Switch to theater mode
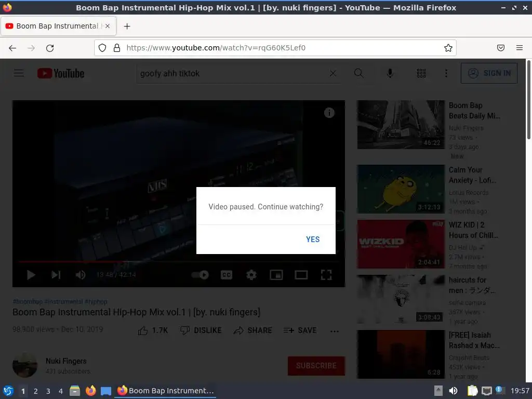532x399 pixels. tap(301, 275)
